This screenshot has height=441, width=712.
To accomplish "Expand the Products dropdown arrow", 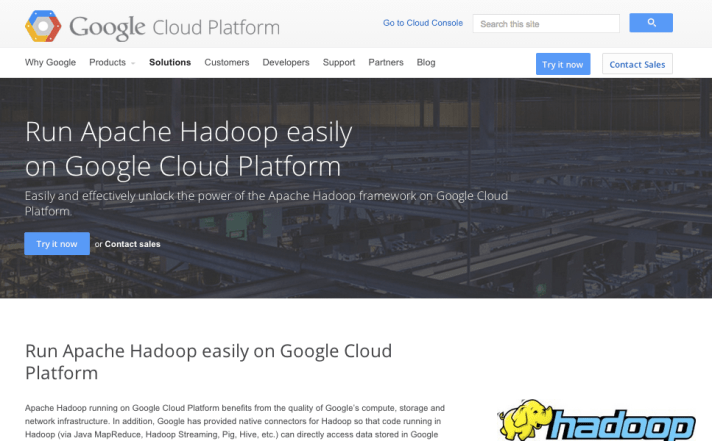I will point(133,63).
